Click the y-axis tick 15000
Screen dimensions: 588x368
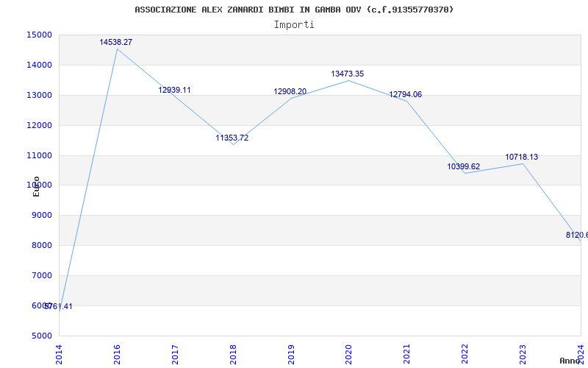(39, 35)
